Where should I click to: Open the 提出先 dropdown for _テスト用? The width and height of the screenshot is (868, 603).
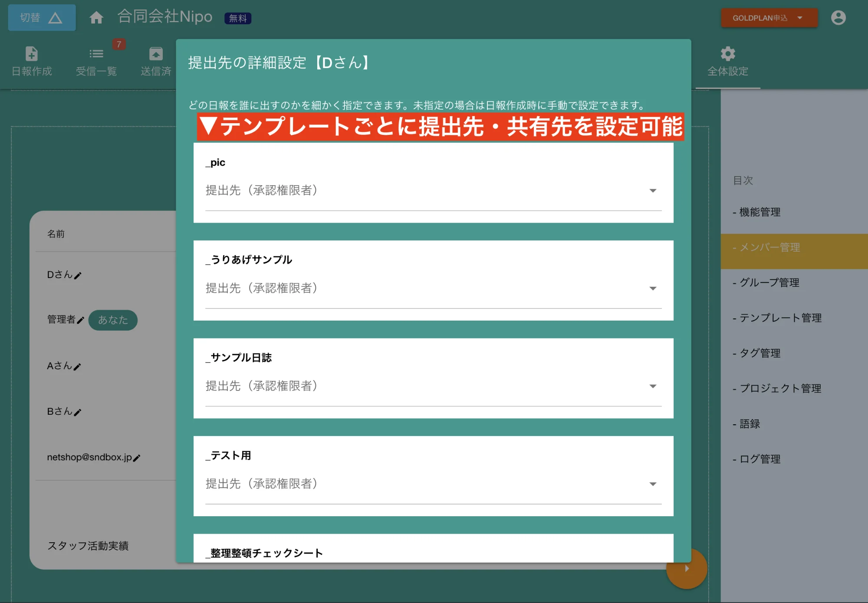tap(652, 484)
